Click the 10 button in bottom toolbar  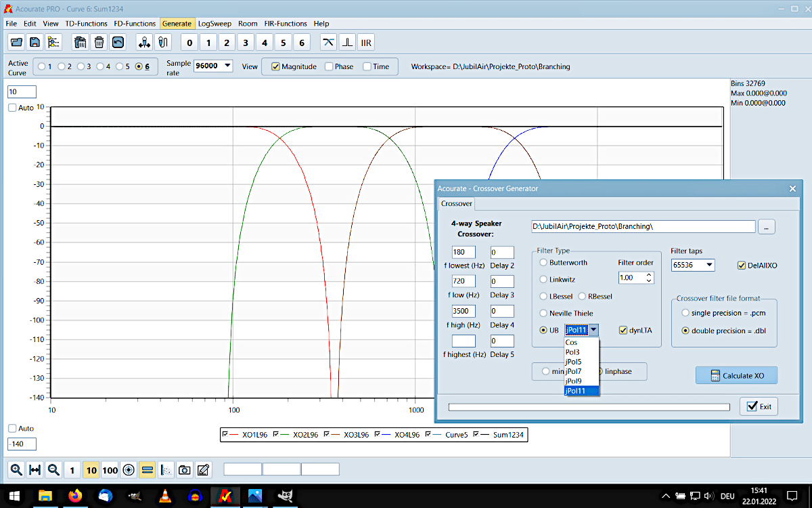coord(91,469)
